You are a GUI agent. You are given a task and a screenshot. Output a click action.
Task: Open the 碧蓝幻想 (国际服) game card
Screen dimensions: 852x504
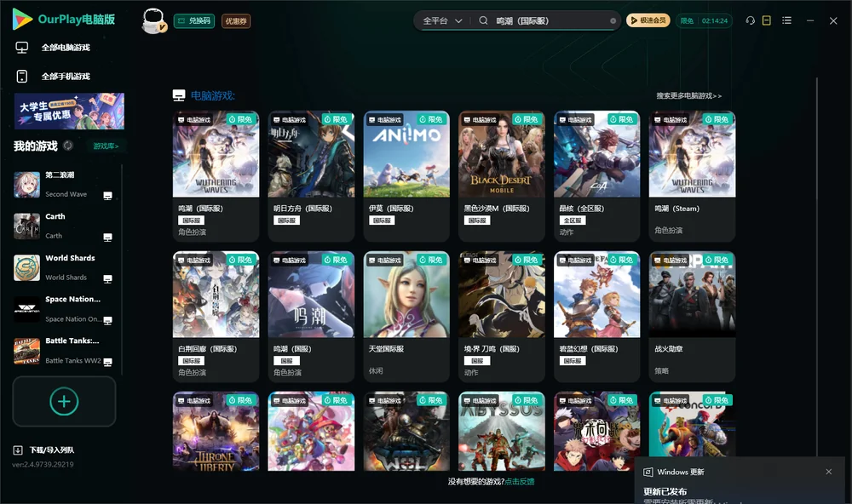596,316
